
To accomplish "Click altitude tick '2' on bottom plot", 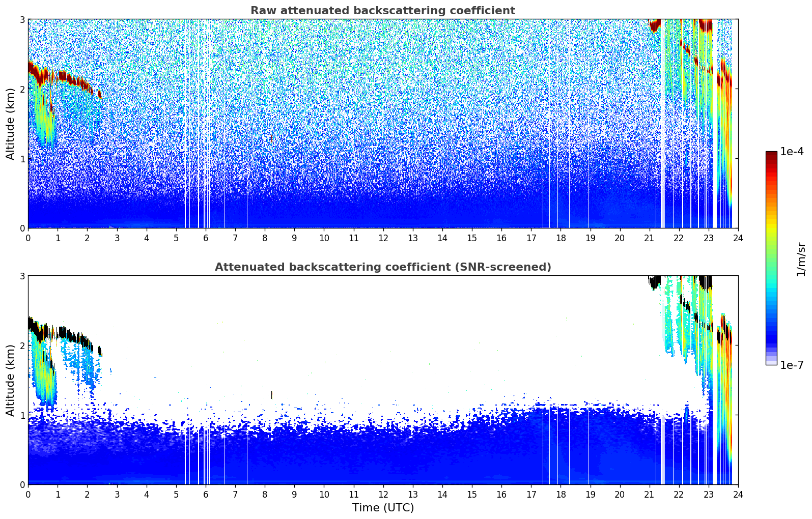I will (22, 345).
